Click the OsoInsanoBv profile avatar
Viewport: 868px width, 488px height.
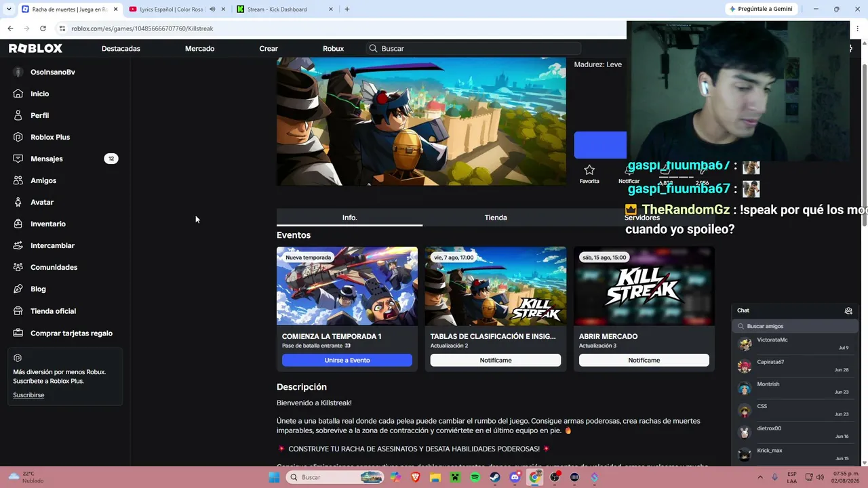click(x=18, y=72)
